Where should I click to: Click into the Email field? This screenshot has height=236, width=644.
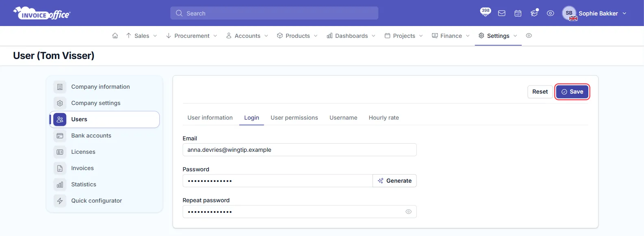[x=299, y=150]
